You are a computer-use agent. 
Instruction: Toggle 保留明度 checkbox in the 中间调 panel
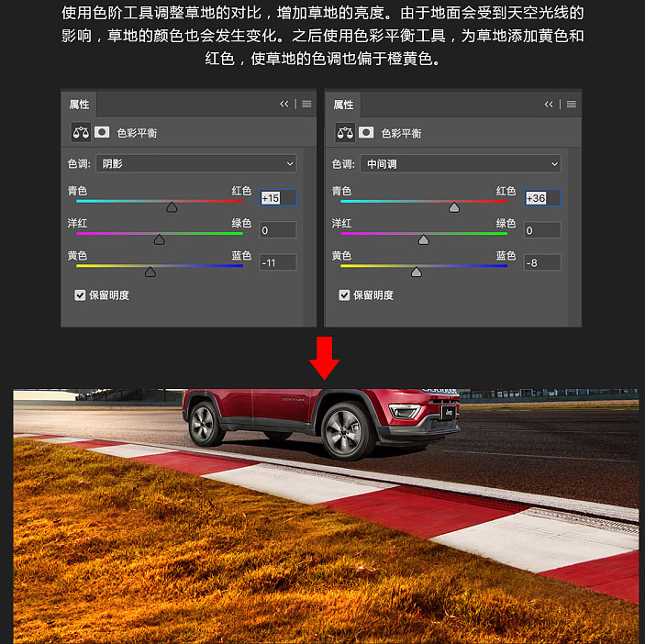click(x=344, y=295)
